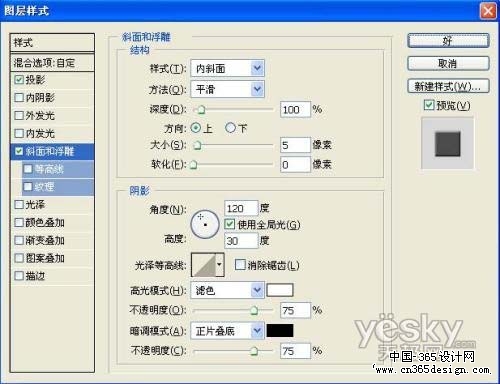The height and width of the screenshot is (384, 500).
Task: Enable the 内阴影 inner shadow checkbox
Action: pyautogui.click(x=19, y=98)
